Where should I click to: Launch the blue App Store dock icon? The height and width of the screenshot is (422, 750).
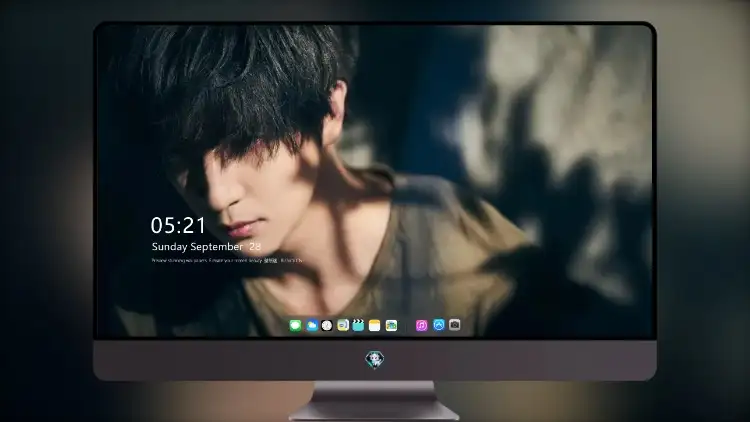[x=439, y=325]
